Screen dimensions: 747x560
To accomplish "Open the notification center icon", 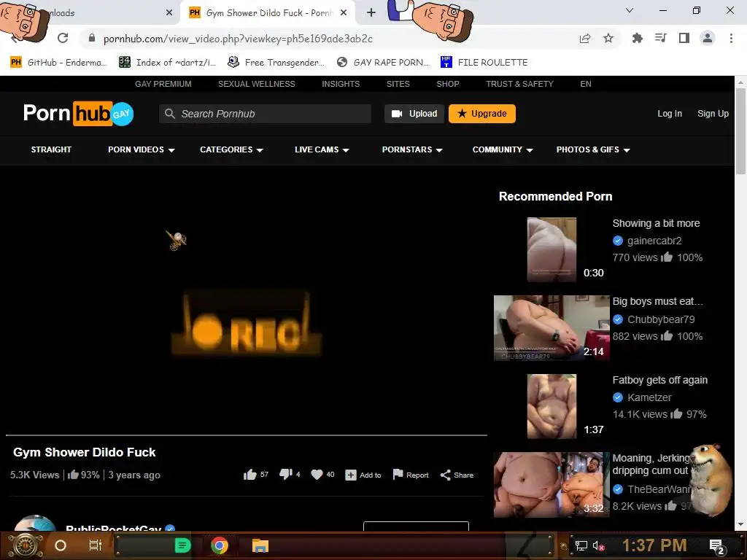I will (x=717, y=546).
